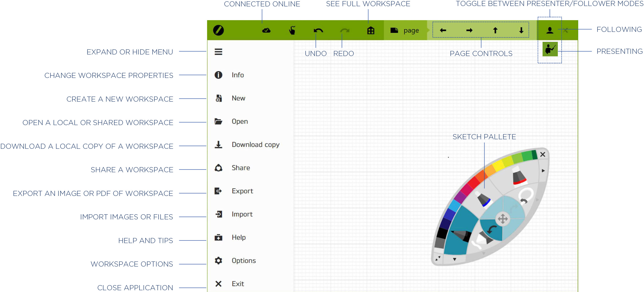Image resolution: width=644 pixels, height=292 pixels.
Task: Go to the page on the left
Action: pos(443,31)
